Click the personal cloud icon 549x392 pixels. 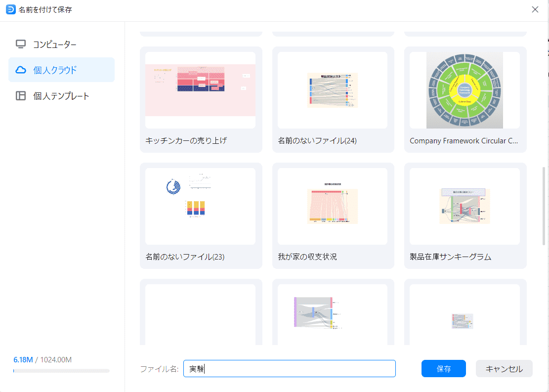click(21, 70)
